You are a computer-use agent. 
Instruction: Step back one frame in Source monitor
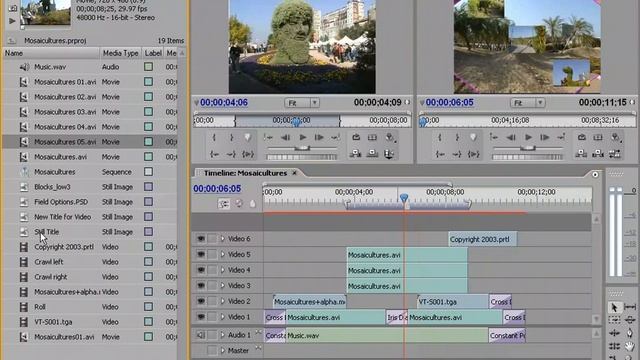(286, 138)
